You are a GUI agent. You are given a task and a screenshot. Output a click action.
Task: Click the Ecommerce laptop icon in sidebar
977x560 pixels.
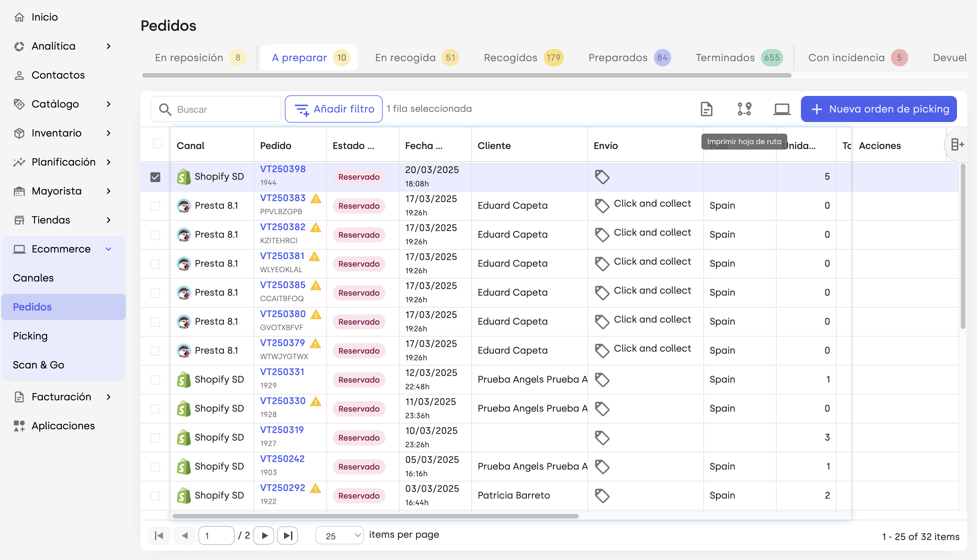pyautogui.click(x=19, y=249)
